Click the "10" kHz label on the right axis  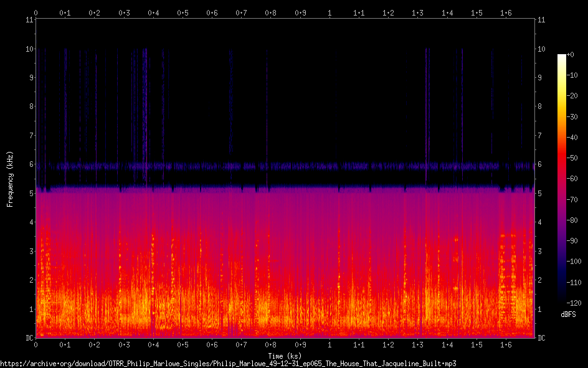click(x=541, y=49)
